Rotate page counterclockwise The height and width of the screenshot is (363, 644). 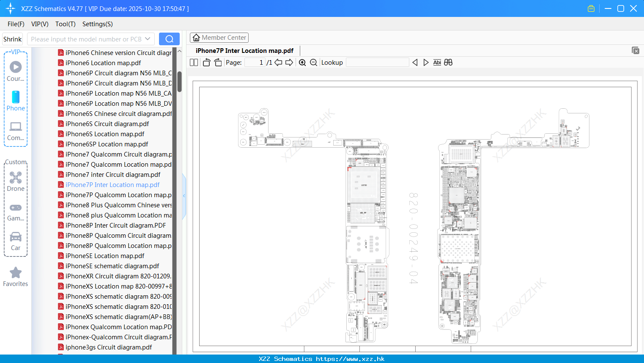tap(206, 63)
